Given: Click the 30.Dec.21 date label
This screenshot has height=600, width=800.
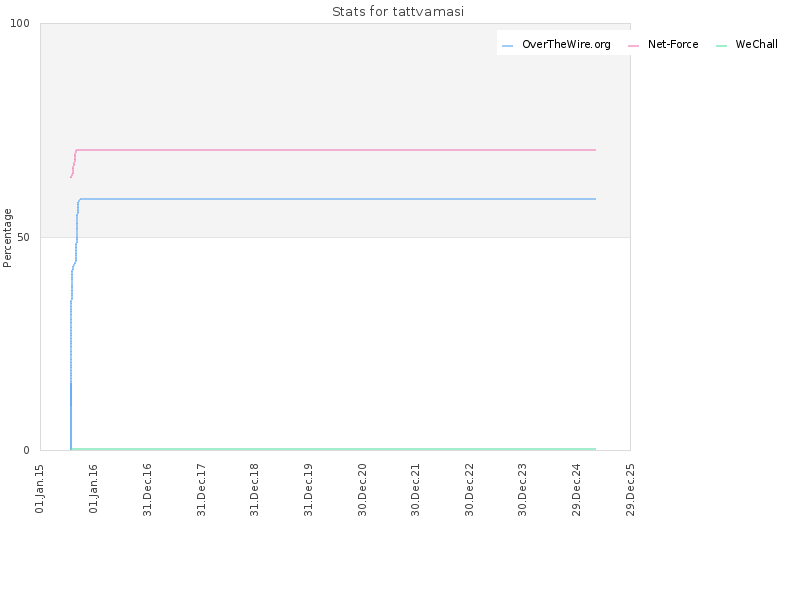Looking at the screenshot, I should [x=415, y=490].
